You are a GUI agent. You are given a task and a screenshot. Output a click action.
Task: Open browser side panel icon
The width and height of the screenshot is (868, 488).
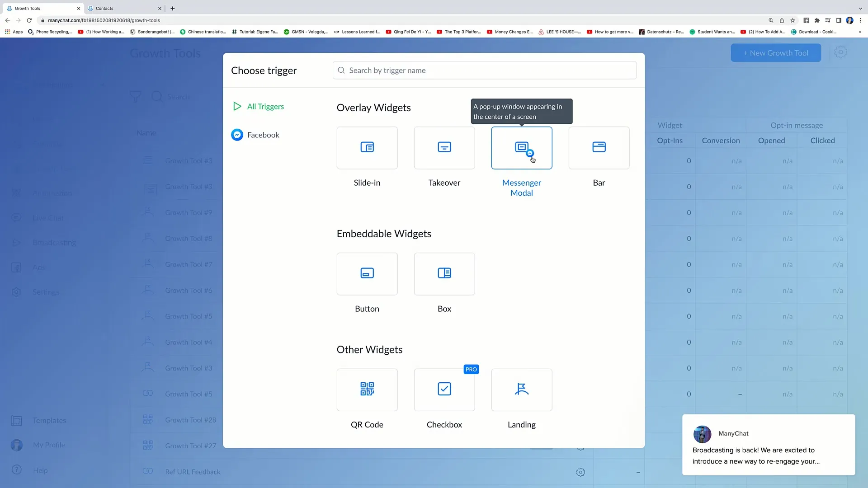point(839,20)
